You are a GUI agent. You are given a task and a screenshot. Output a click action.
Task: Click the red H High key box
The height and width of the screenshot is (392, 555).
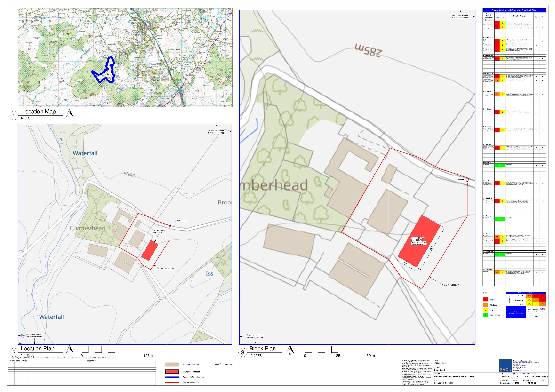coord(485,300)
